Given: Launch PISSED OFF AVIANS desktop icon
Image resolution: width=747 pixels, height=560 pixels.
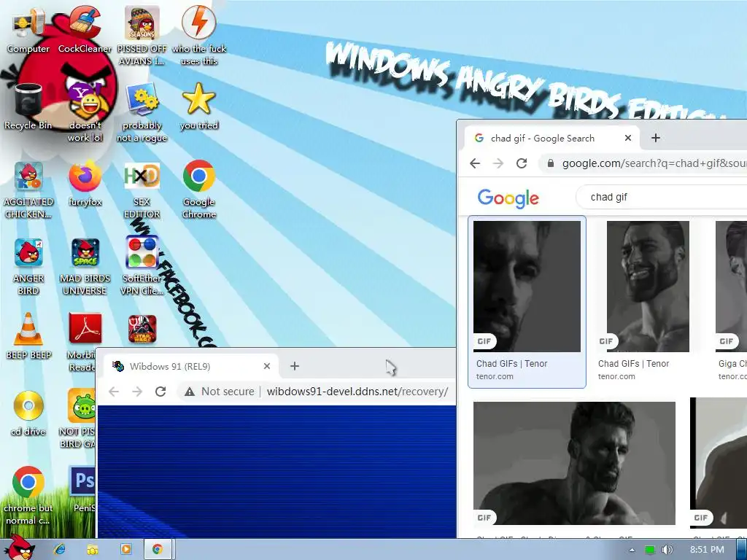Looking at the screenshot, I should pyautogui.click(x=142, y=35).
